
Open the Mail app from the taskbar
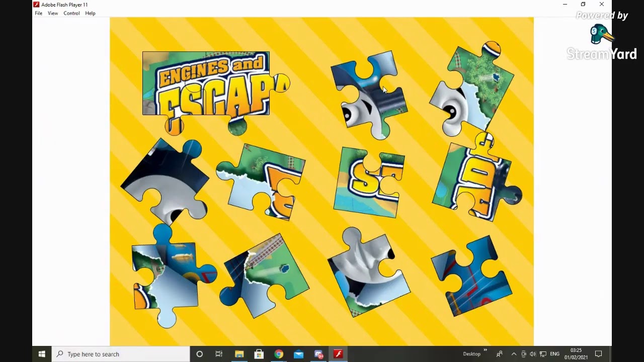point(298,354)
